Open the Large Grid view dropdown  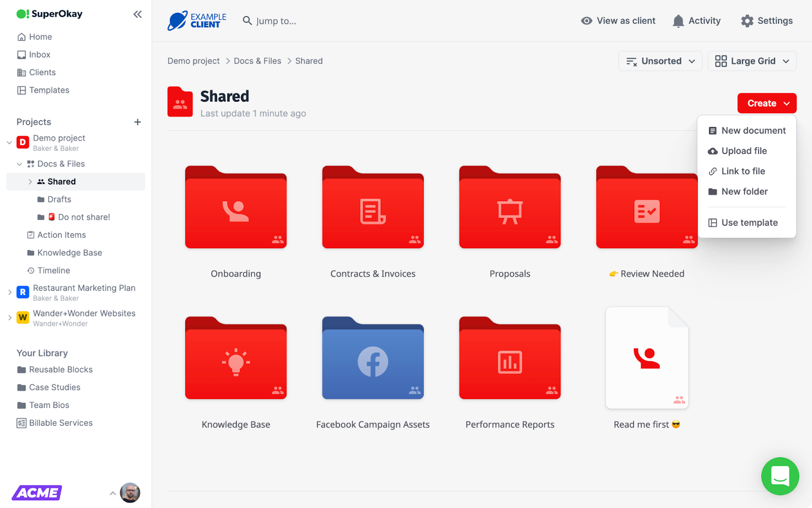click(x=752, y=61)
